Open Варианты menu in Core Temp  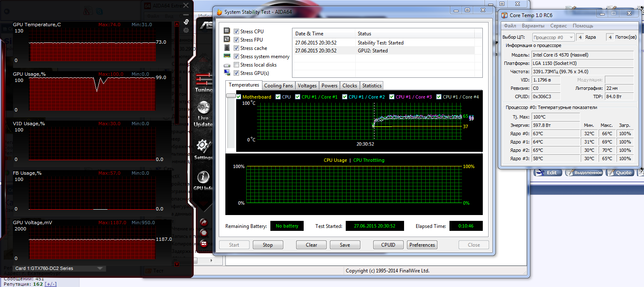(x=533, y=26)
